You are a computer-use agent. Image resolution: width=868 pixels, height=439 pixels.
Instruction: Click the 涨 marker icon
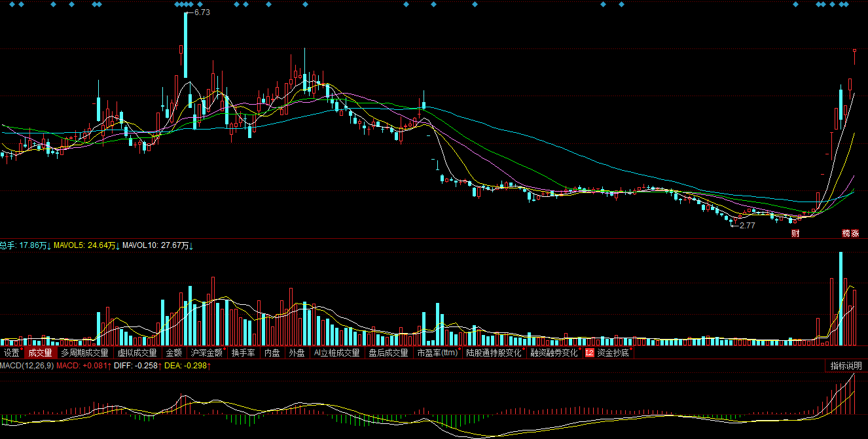pos(855,234)
